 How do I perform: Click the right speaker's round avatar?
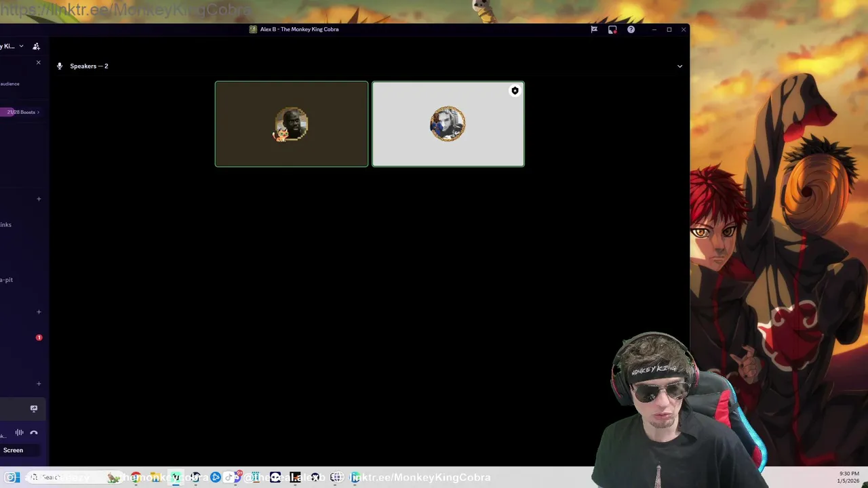pyautogui.click(x=448, y=124)
